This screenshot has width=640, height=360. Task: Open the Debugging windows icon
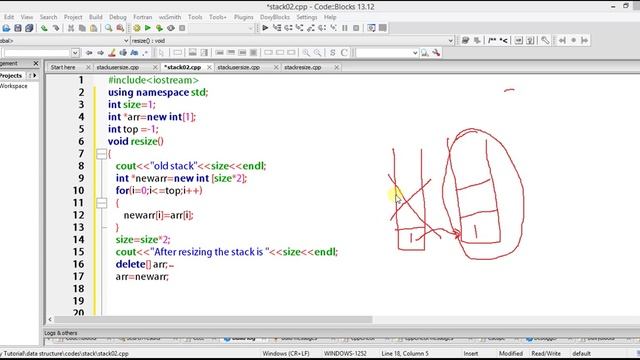point(371,28)
